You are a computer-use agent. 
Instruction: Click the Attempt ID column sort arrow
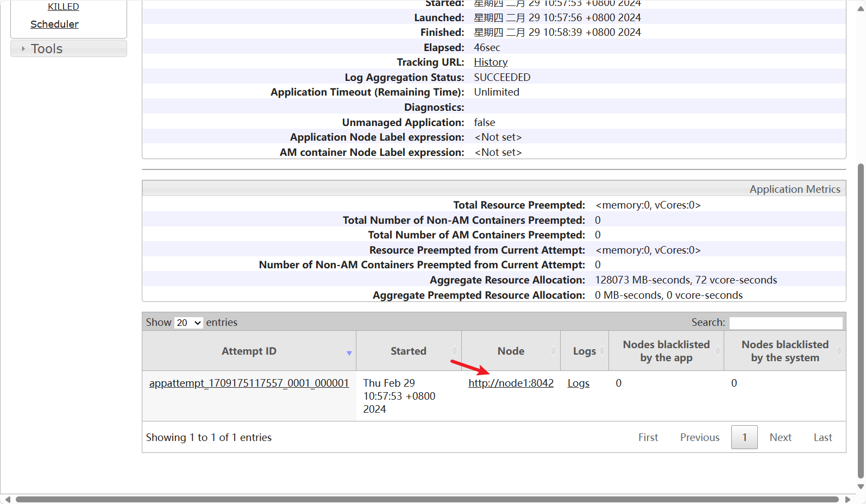click(349, 352)
